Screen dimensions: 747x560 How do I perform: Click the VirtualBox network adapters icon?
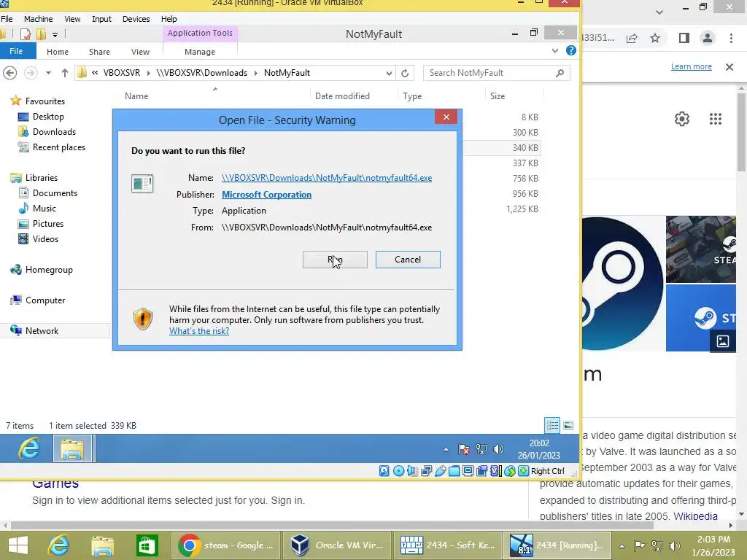point(426,471)
